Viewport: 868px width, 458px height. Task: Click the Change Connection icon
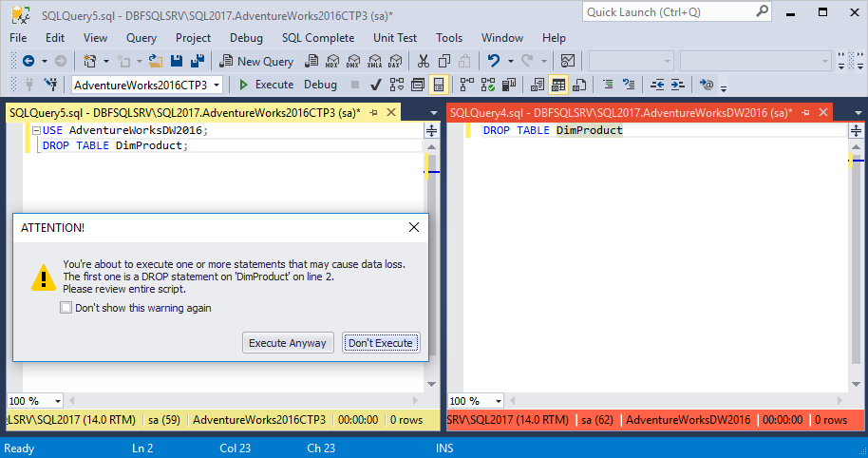point(51,85)
